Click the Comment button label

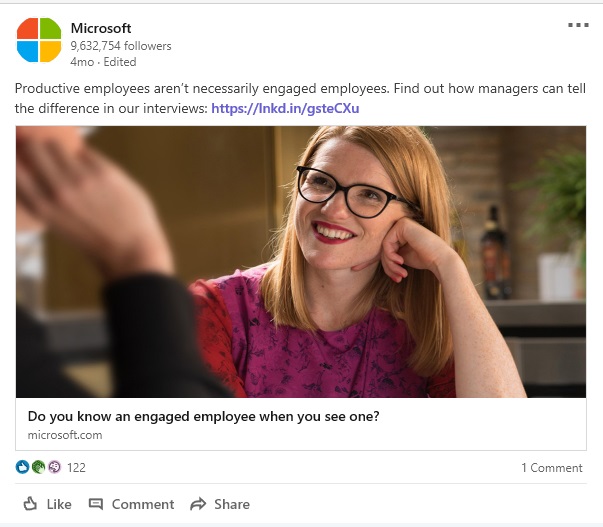(x=143, y=504)
